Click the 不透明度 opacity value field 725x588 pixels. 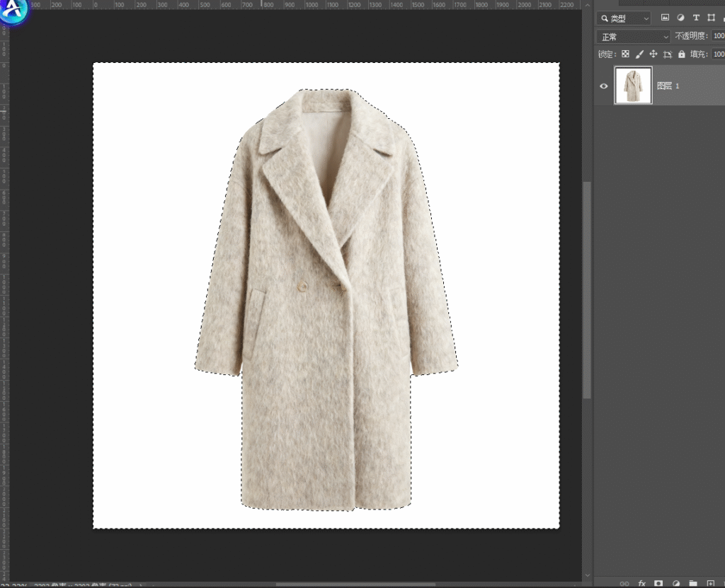(x=717, y=36)
